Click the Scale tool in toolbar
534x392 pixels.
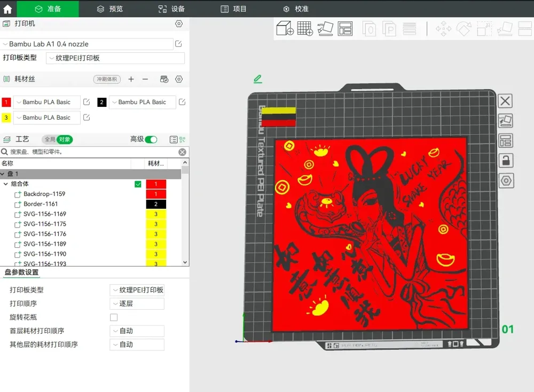point(484,29)
